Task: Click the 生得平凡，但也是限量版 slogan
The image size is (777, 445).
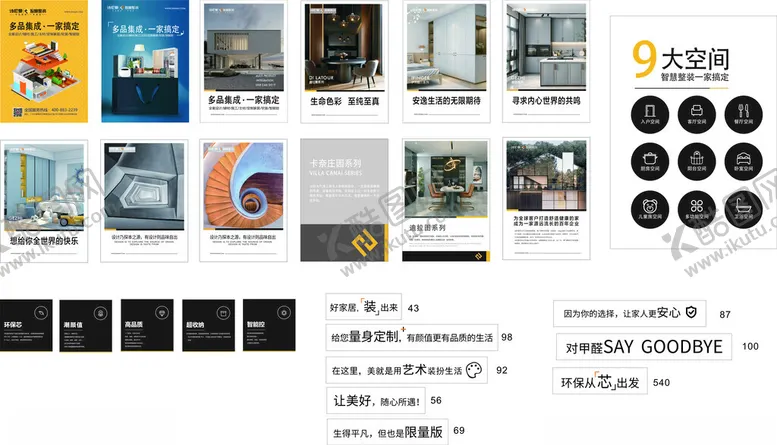Action: click(x=388, y=432)
